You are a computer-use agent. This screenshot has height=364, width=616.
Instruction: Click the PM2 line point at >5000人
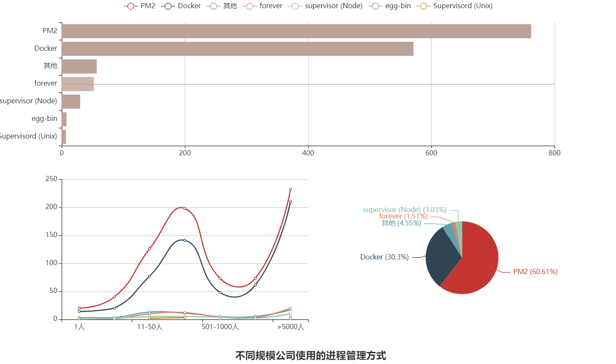click(290, 189)
